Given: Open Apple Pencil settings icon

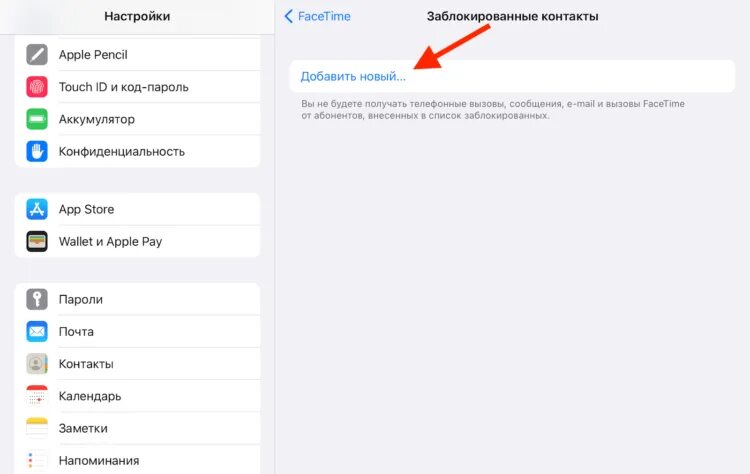Looking at the screenshot, I should [37, 55].
